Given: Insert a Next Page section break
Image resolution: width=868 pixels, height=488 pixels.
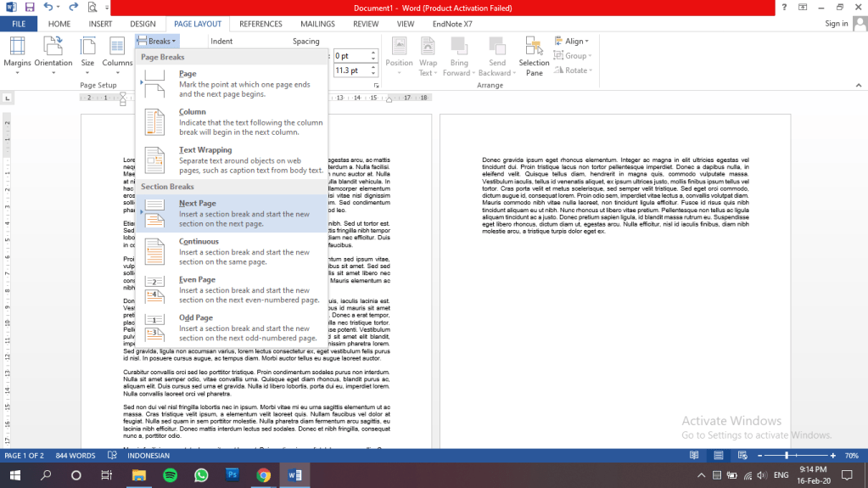Looking at the screenshot, I should point(231,213).
